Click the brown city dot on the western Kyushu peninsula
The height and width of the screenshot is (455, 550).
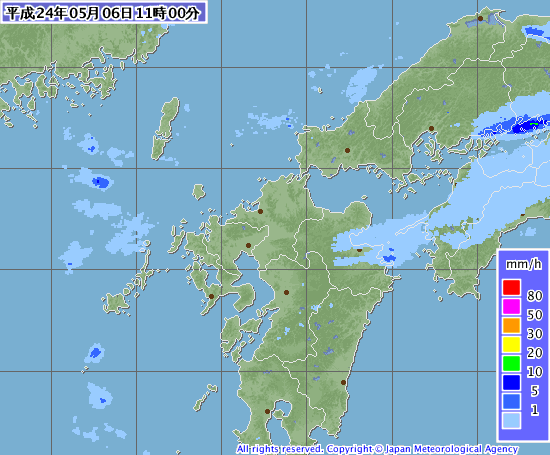(x=212, y=296)
